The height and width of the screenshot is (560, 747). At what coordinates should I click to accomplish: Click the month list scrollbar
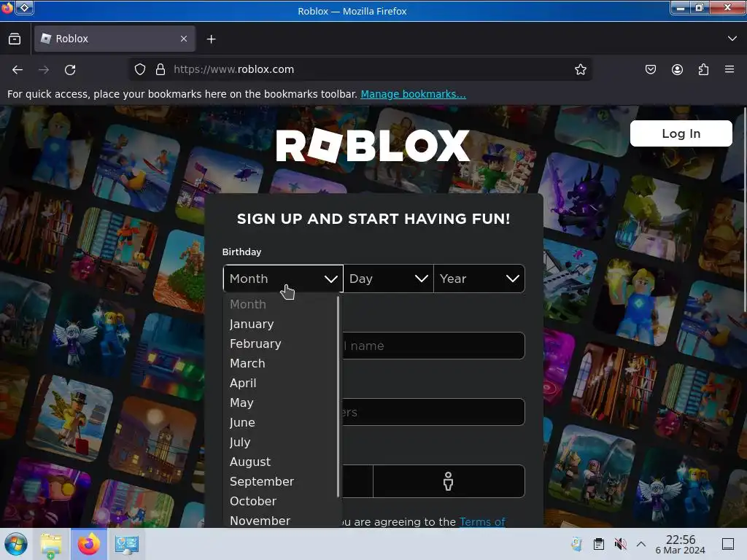click(338, 397)
